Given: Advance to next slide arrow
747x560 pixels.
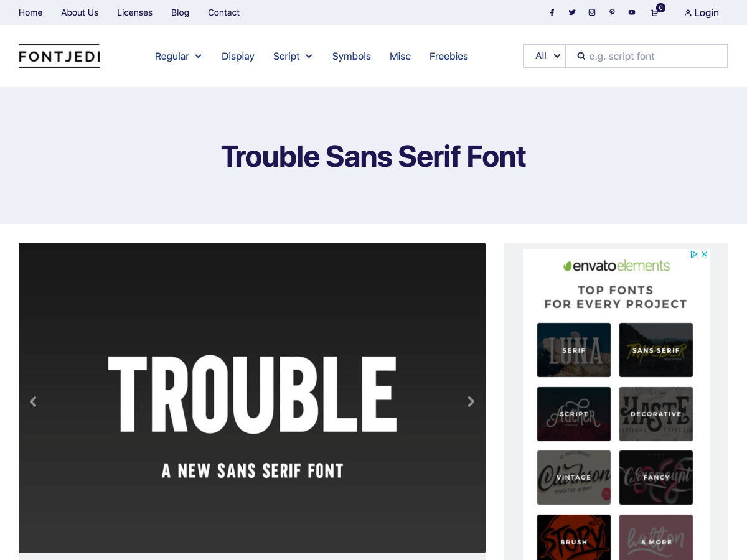Looking at the screenshot, I should [x=471, y=402].
